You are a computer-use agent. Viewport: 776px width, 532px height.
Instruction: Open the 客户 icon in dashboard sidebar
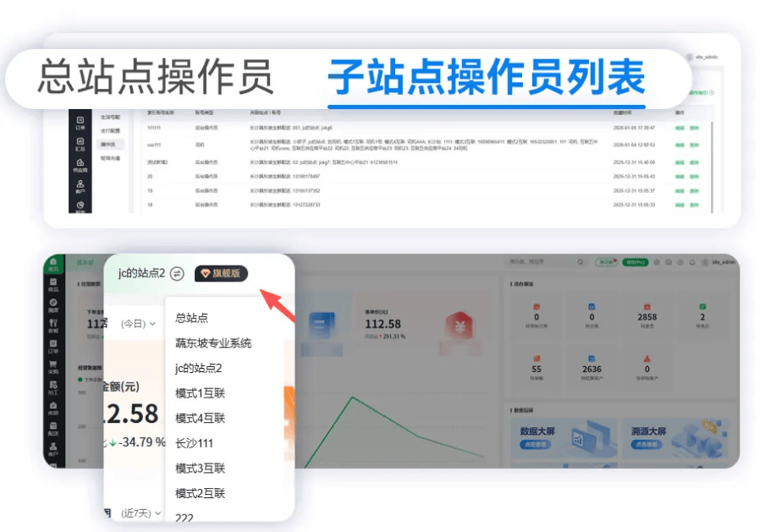(x=53, y=449)
